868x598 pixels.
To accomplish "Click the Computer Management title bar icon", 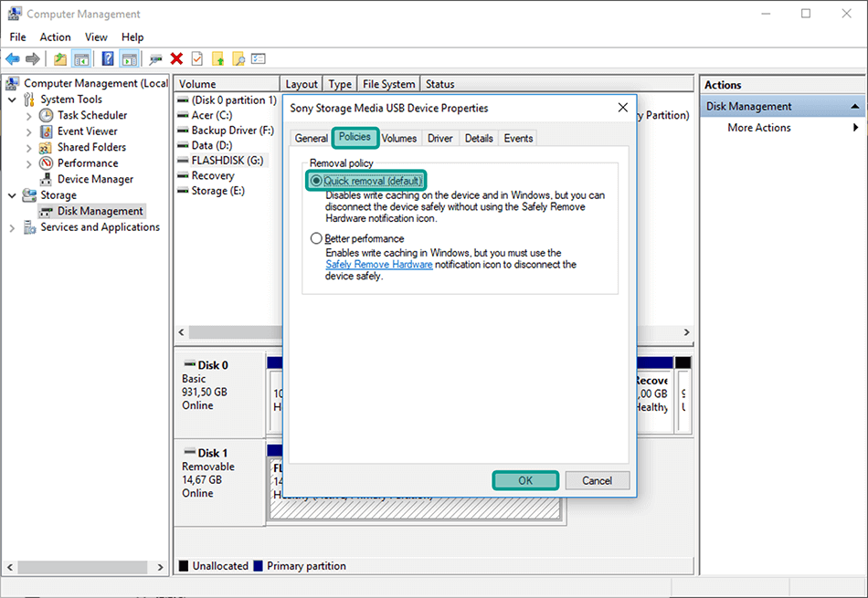I will point(15,14).
